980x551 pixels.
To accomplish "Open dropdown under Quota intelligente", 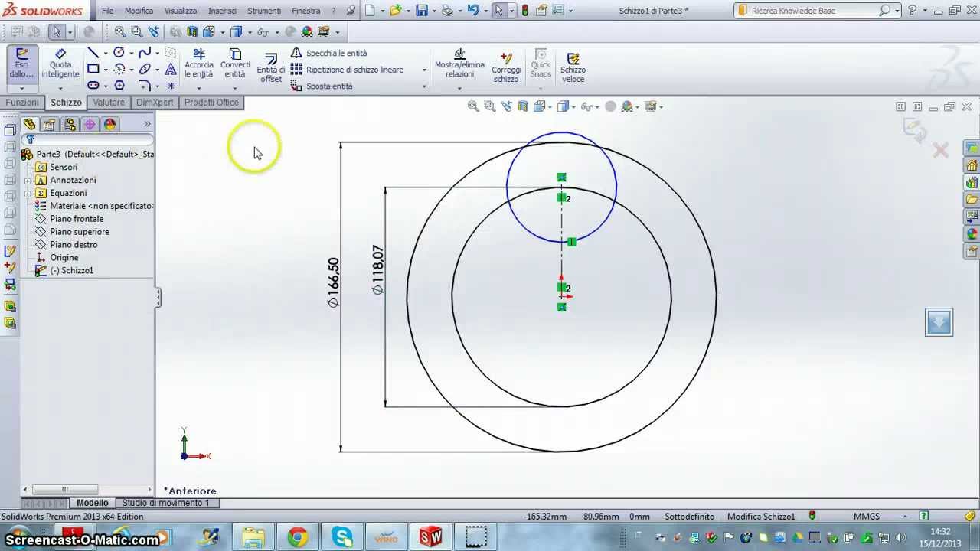I will 60,88.
